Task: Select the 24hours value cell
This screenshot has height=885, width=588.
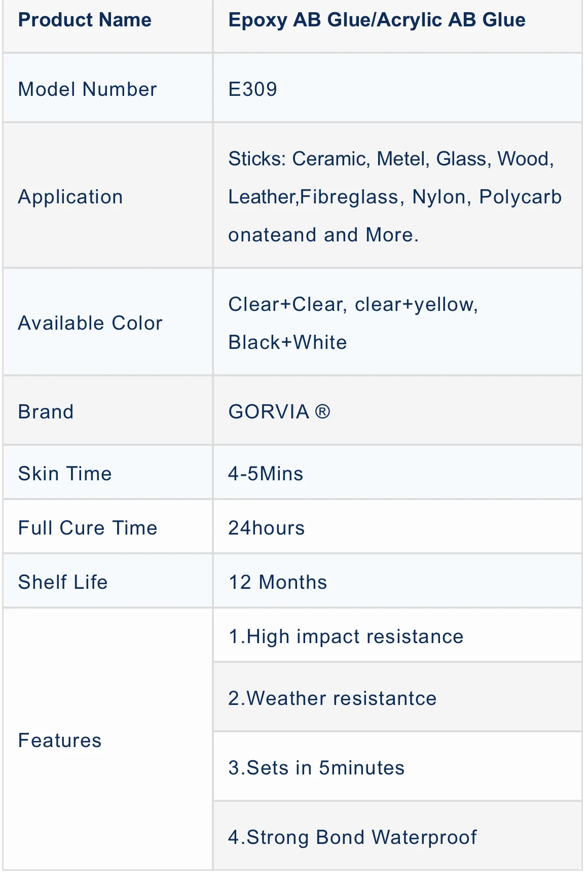Action: 267,528
